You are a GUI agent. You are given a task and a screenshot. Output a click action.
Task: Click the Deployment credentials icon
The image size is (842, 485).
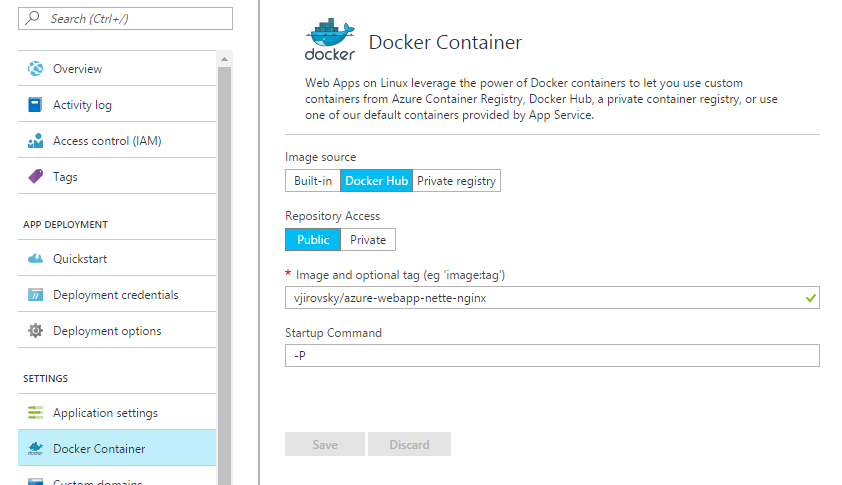coord(35,295)
